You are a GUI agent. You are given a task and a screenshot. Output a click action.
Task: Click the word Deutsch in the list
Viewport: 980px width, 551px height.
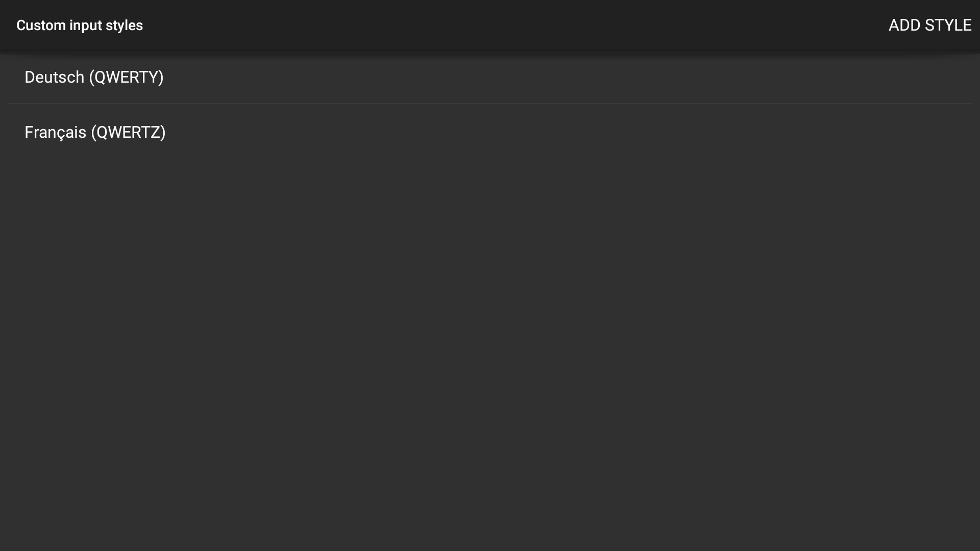click(54, 77)
